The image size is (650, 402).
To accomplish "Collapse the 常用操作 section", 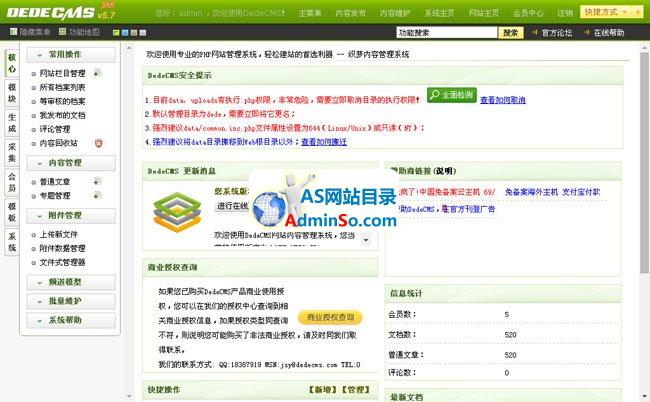I will pos(71,55).
